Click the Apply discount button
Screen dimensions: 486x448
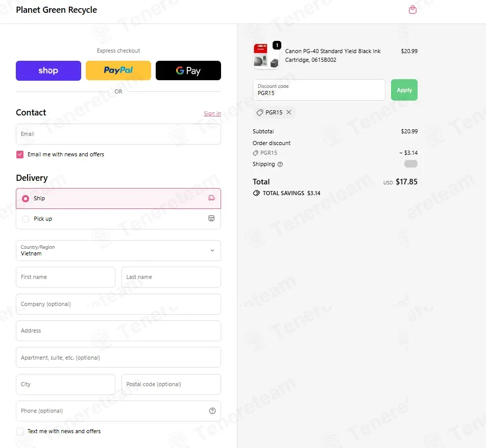point(404,90)
